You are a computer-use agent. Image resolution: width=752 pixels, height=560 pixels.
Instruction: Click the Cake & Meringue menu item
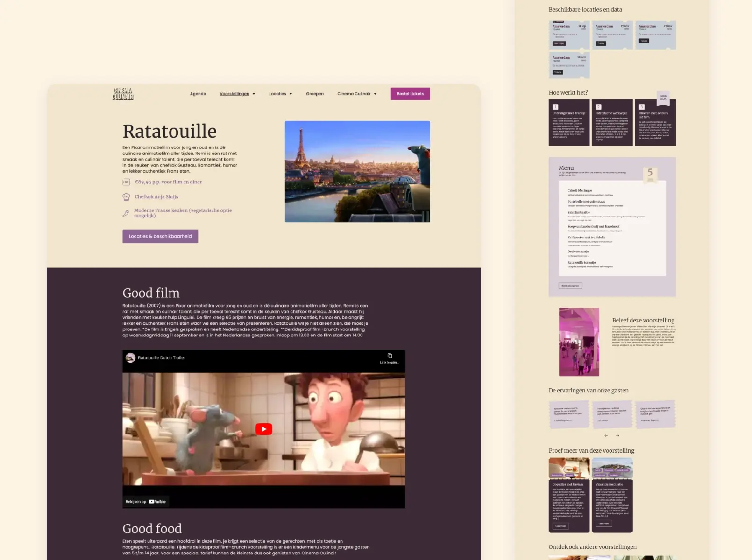[x=580, y=190]
